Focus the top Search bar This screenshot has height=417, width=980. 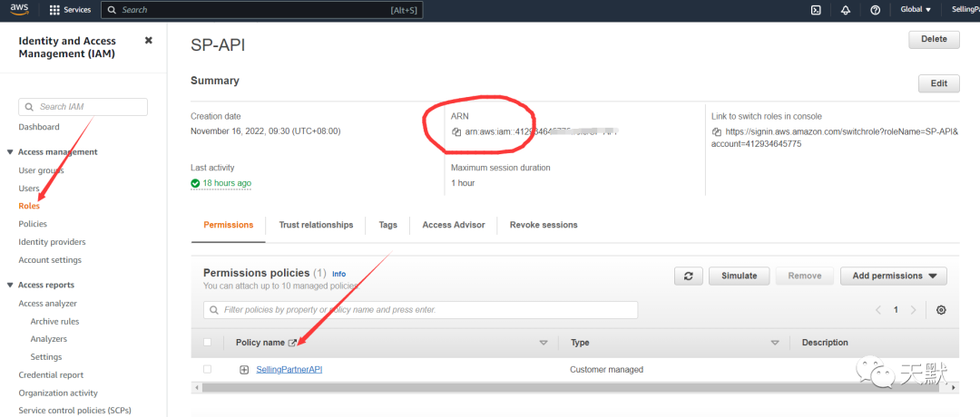point(262,10)
